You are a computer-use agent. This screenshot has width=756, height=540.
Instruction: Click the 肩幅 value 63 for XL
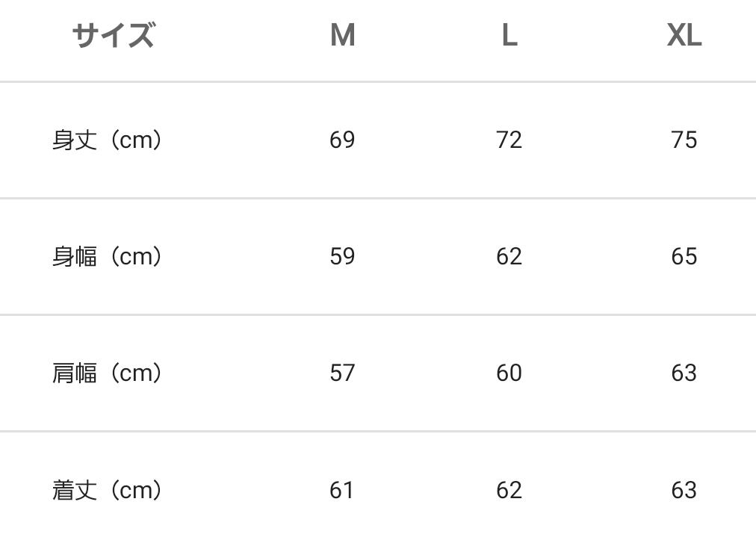coord(684,373)
